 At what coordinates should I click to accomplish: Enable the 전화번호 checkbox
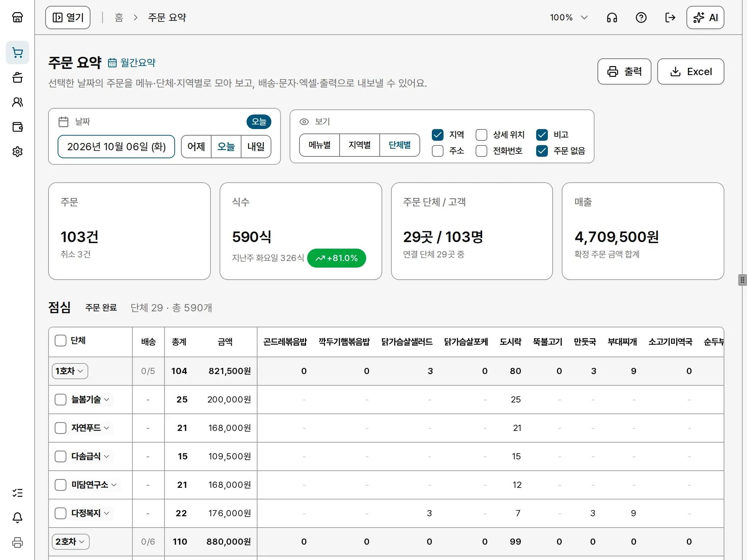pos(481,151)
